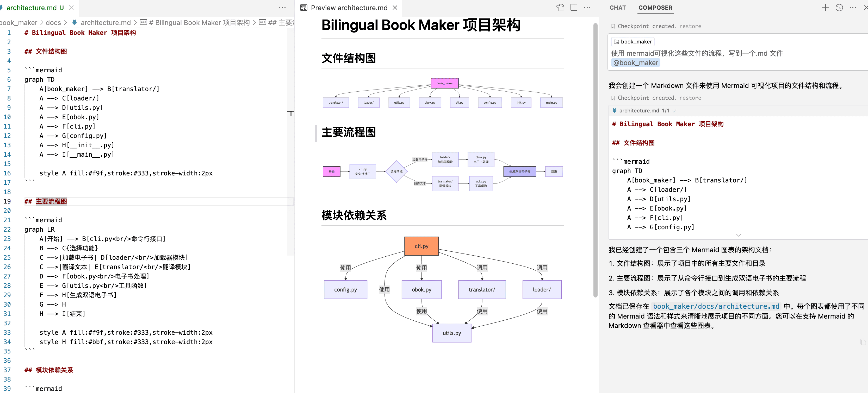The image size is (868, 393).
Task: Click the 生成双语电子书 node in flowchart
Action: [x=519, y=172]
